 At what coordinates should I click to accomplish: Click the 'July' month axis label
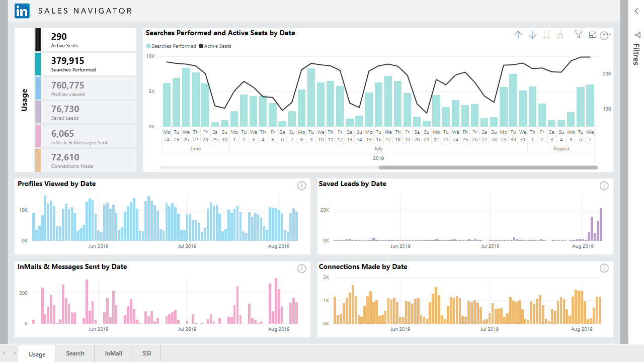(378, 149)
